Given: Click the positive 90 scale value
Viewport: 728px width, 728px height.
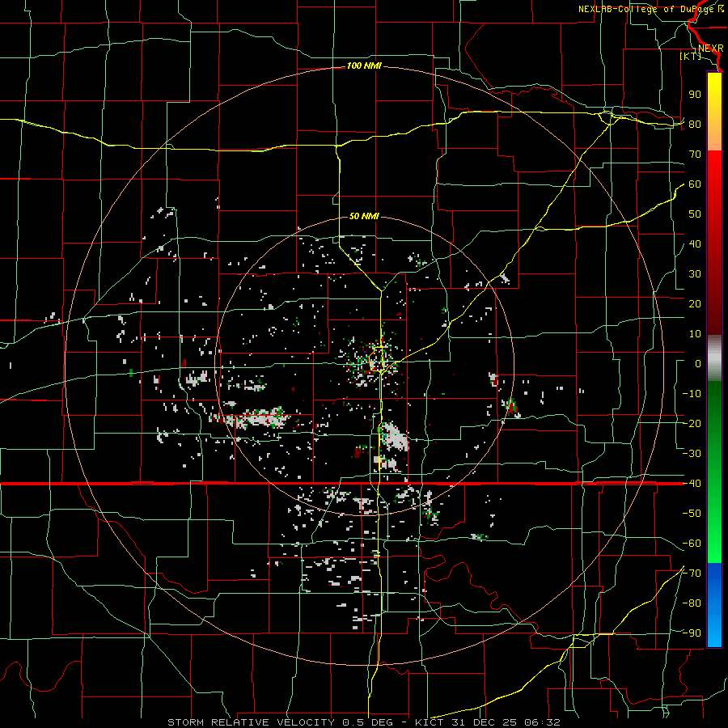Looking at the screenshot, I should (x=695, y=95).
